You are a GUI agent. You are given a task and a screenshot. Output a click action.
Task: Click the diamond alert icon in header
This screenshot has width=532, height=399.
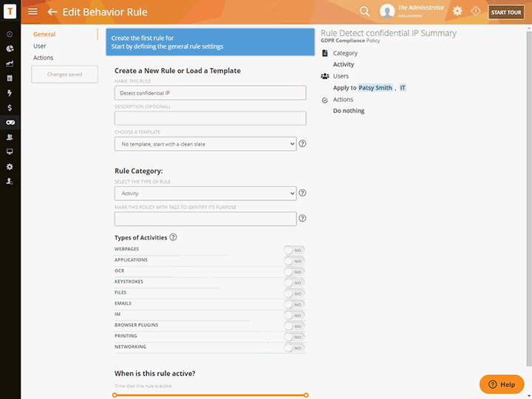click(476, 12)
